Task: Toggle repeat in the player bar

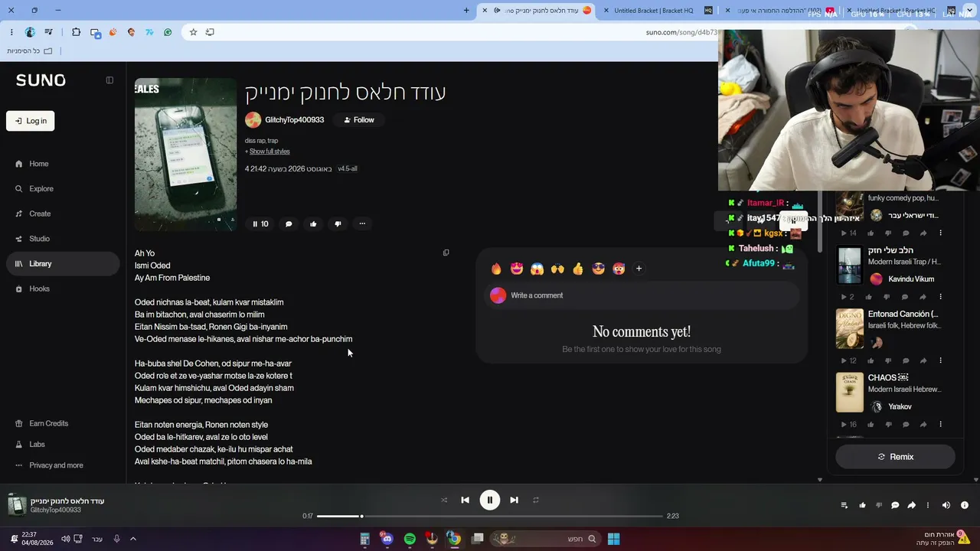Action: pyautogui.click(x=536, y=500)
